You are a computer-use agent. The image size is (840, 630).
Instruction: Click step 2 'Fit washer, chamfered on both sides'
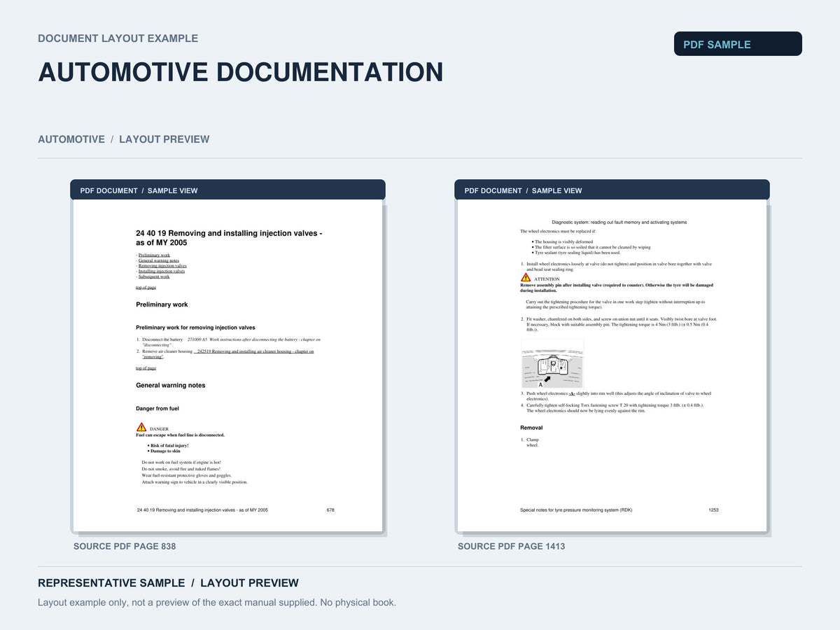tap(619, 325)
